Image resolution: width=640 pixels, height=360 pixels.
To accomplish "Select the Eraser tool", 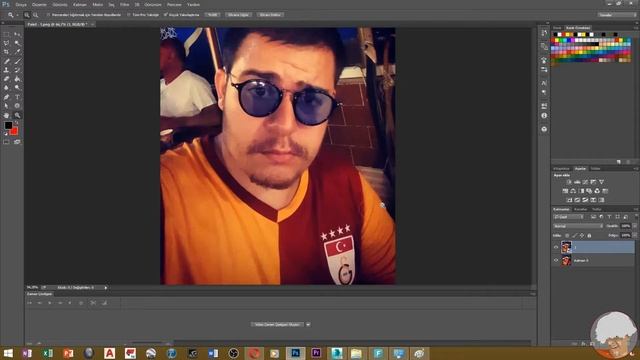I will (7, 79).
